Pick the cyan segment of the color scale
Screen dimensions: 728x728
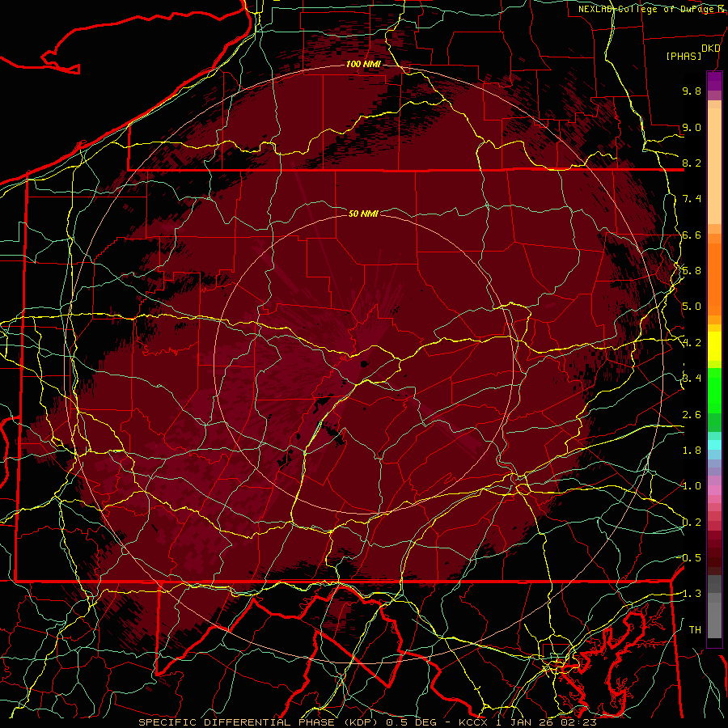(x=714, y=445)
